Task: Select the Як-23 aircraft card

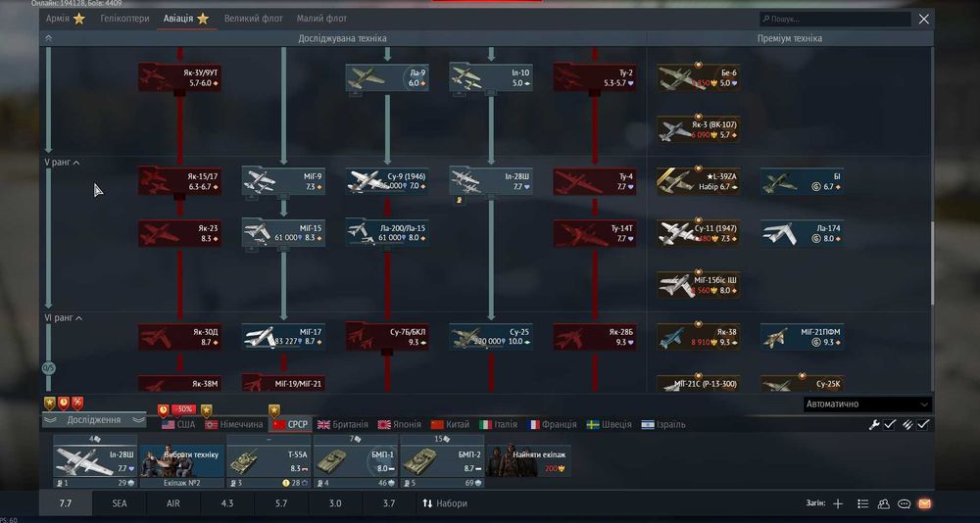Action: coord(179,233)
